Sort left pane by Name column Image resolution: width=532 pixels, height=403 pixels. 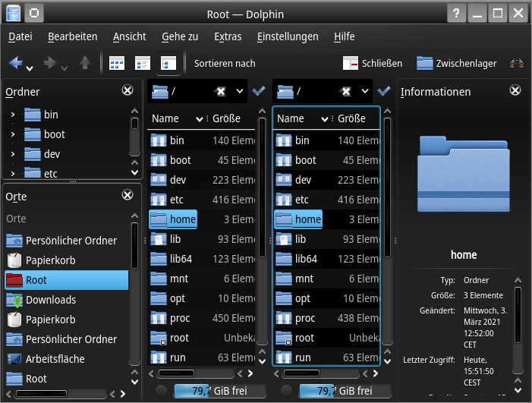click(x=177, y=118)
